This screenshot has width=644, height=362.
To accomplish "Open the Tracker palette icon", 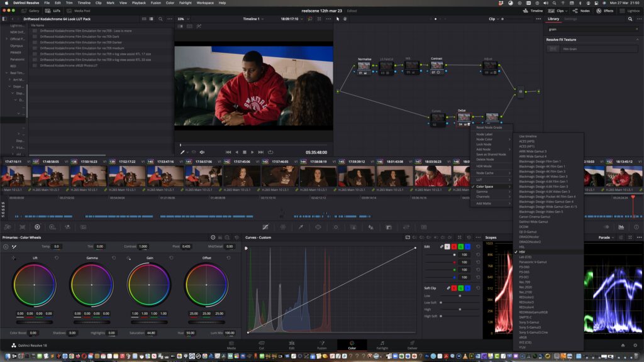I will pyautogui.click(x=336, y=227).
